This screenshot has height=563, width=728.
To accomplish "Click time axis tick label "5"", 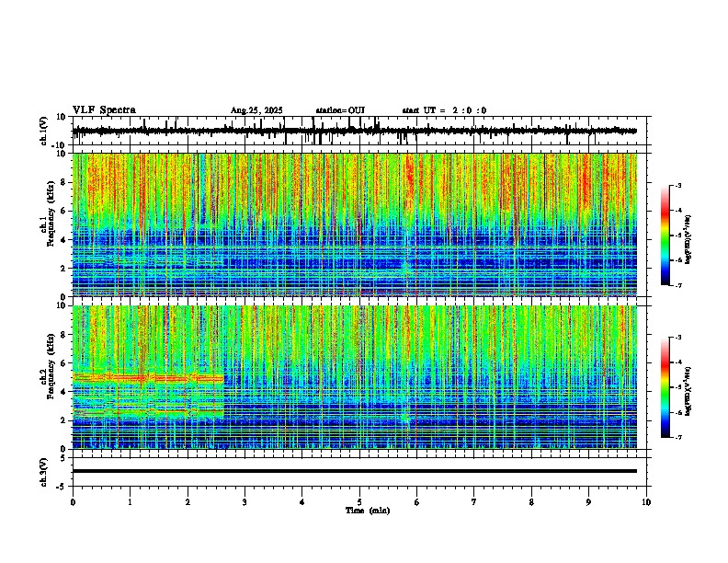I will coord(359,502).
